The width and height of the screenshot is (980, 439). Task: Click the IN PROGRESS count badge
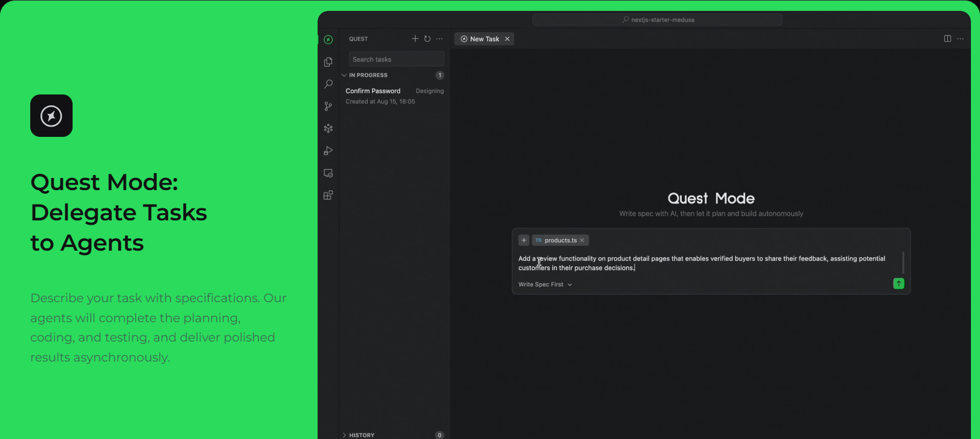[x=440, y=75]
